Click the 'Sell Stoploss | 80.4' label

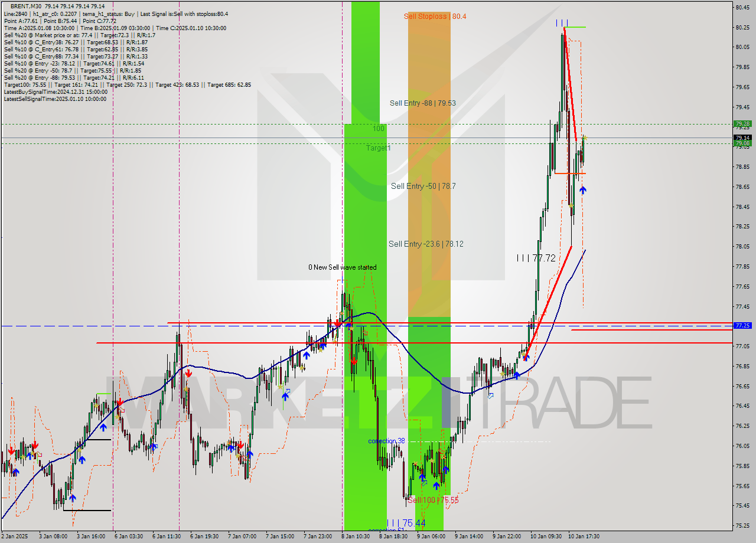coord(435,16)
